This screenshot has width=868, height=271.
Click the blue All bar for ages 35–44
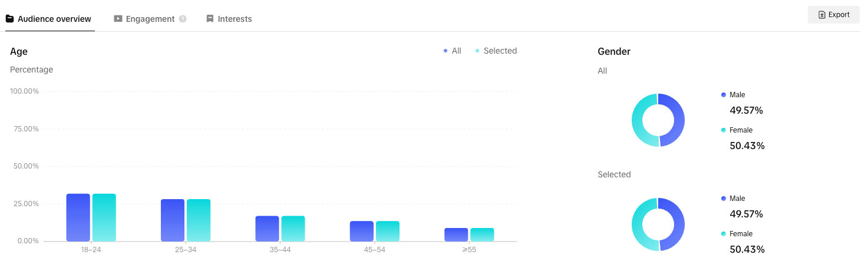[x=267, y=229]
